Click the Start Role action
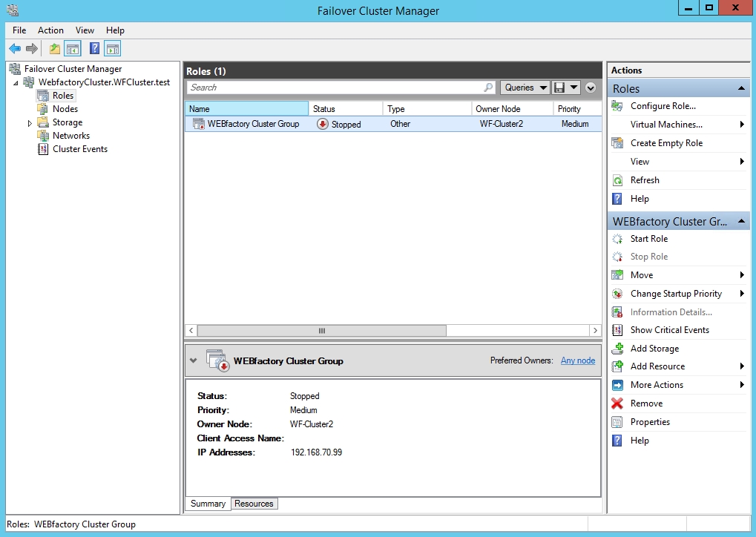 click(648, 239)
